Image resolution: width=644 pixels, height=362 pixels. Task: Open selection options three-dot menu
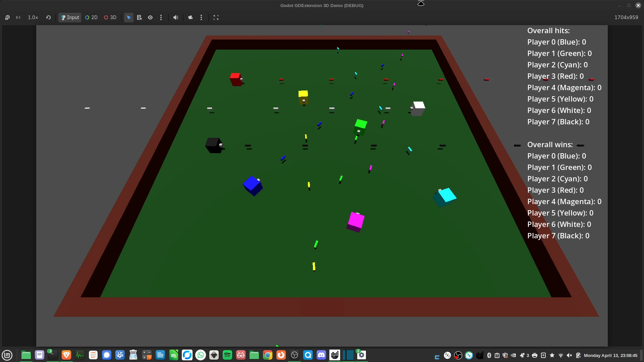click(x=161, y=17)
